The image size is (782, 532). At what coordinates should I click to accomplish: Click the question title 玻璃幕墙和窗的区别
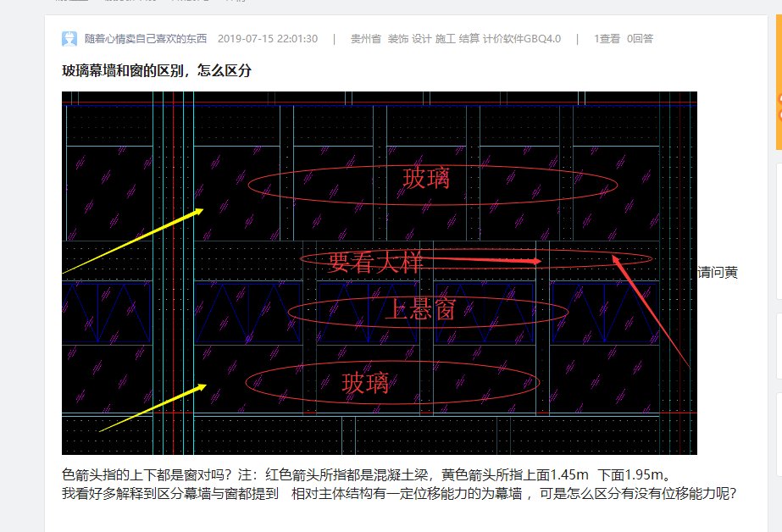point(157,71)
